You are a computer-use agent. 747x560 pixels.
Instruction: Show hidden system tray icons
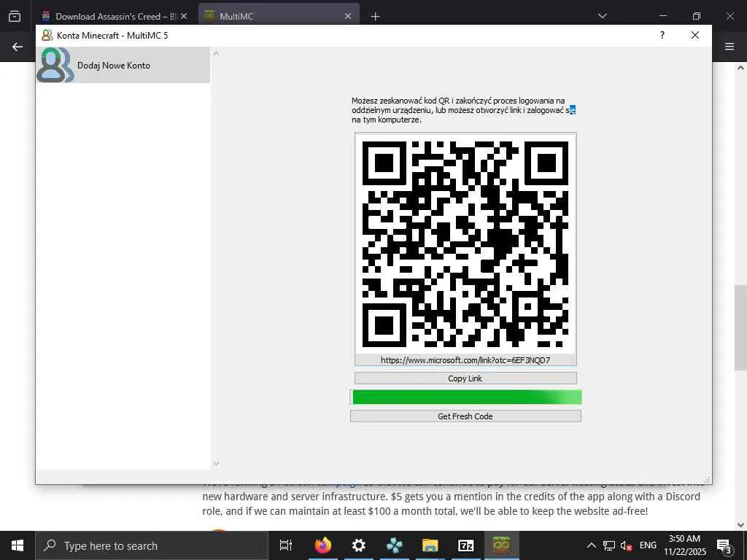(x=591, y=545)
